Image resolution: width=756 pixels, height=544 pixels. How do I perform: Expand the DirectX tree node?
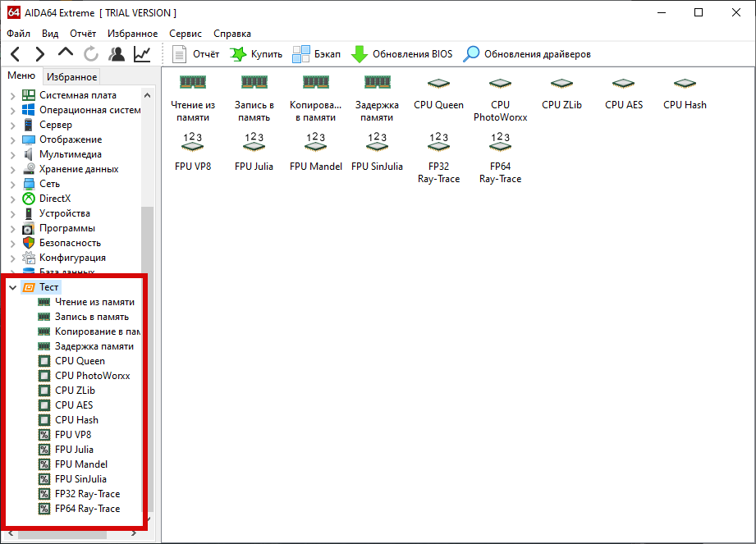tap(12, 199)
